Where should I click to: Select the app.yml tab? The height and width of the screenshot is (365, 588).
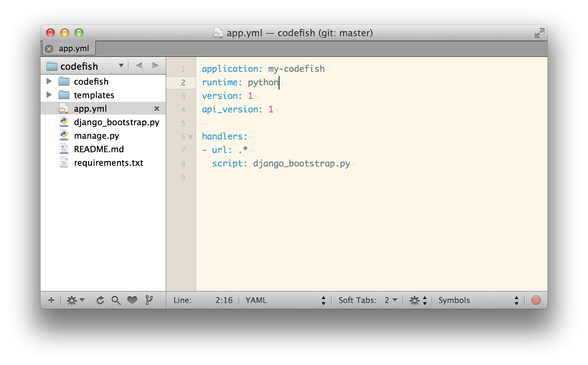pyautogui.click(x=69, y=48)
